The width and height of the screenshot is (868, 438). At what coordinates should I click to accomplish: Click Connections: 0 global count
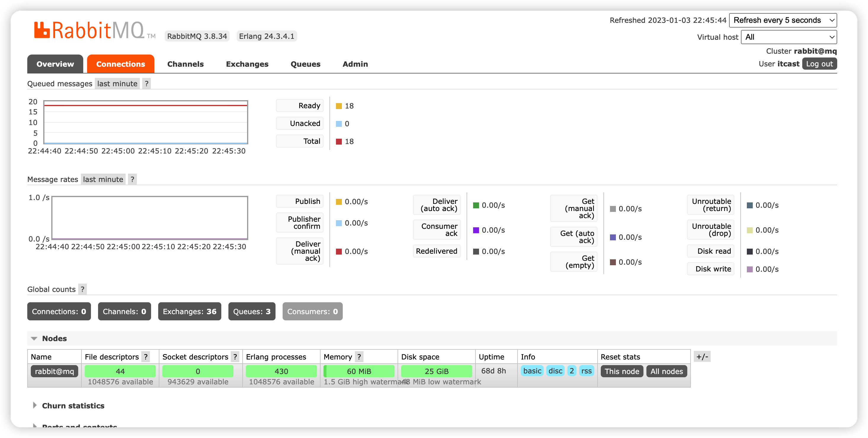coord(59,311)
